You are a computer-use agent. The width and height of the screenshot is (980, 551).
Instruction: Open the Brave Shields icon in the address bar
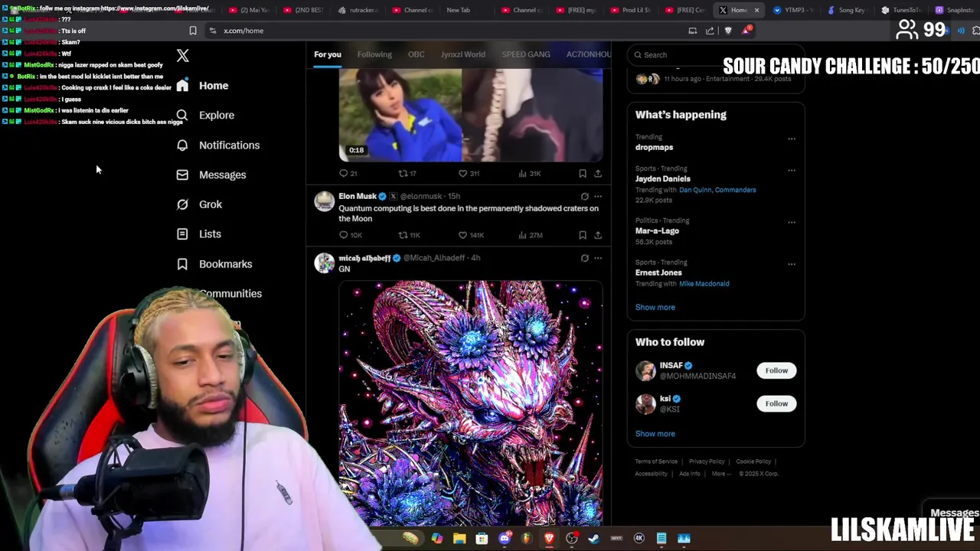click(728, 31)
